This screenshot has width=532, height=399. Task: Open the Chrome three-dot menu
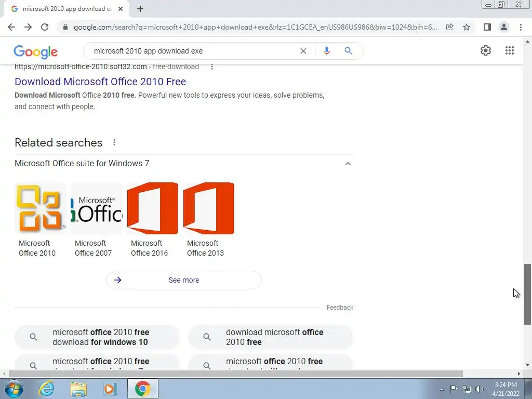(x=521, y=27)
